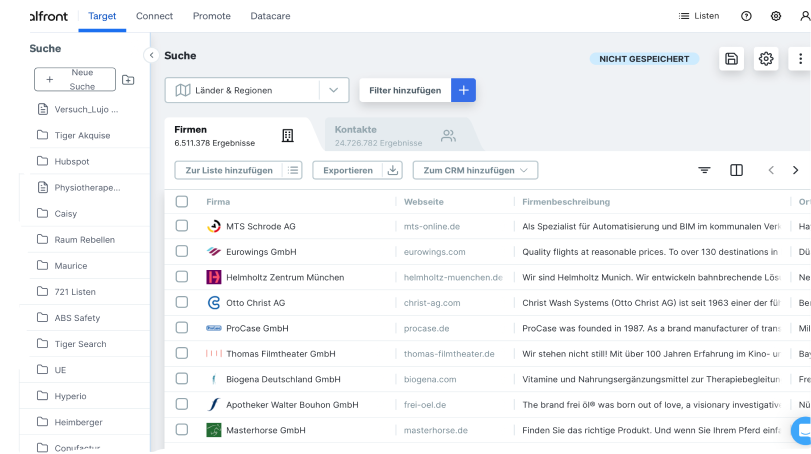
Task: Click the sort filter lines icon
Action: click(704, 170)
